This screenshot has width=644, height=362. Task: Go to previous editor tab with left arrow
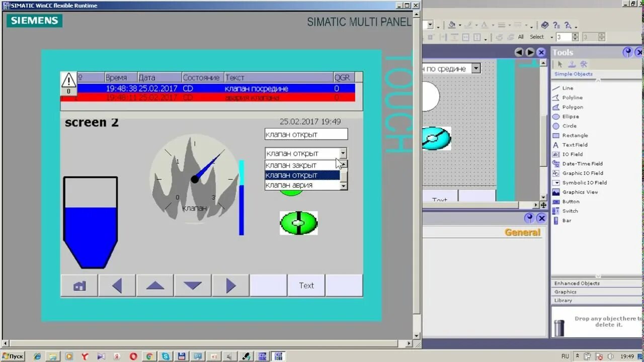(519, 52)
